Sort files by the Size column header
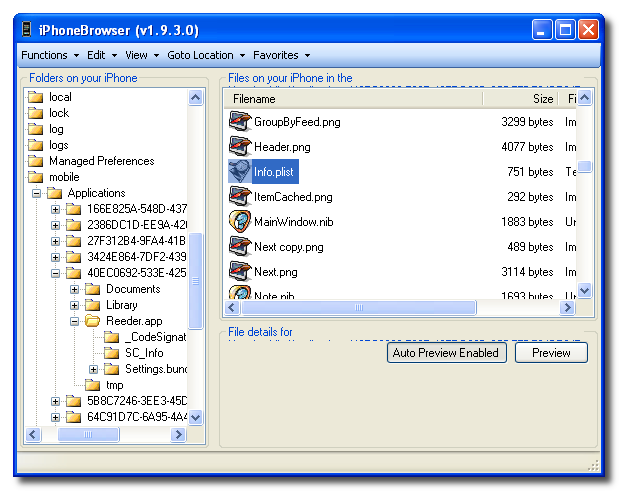 [520, 99]
